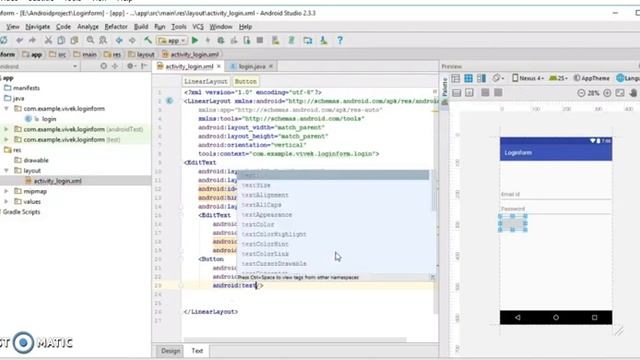Screen dimensions: 640x360
Task: Open the app run configuration dropdown
Action: [172, 40]
